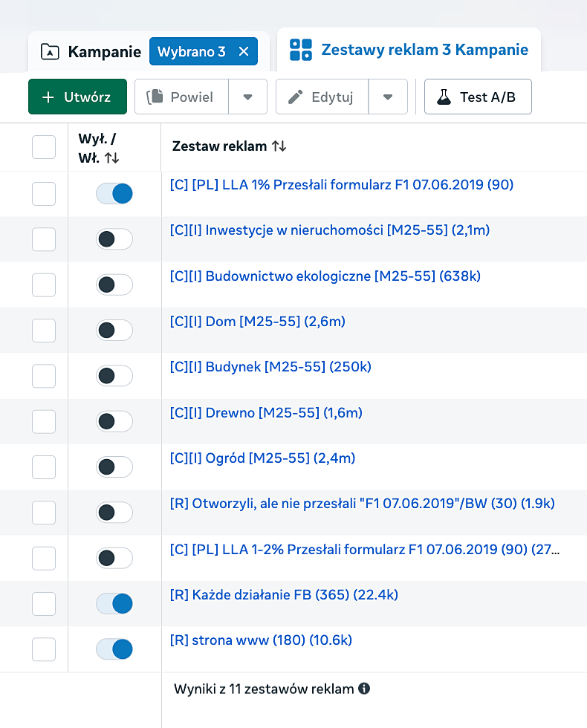Switch to the Kampanie tab
The height and width of the screenshot is (728, 587).
[x=91, y=51]
